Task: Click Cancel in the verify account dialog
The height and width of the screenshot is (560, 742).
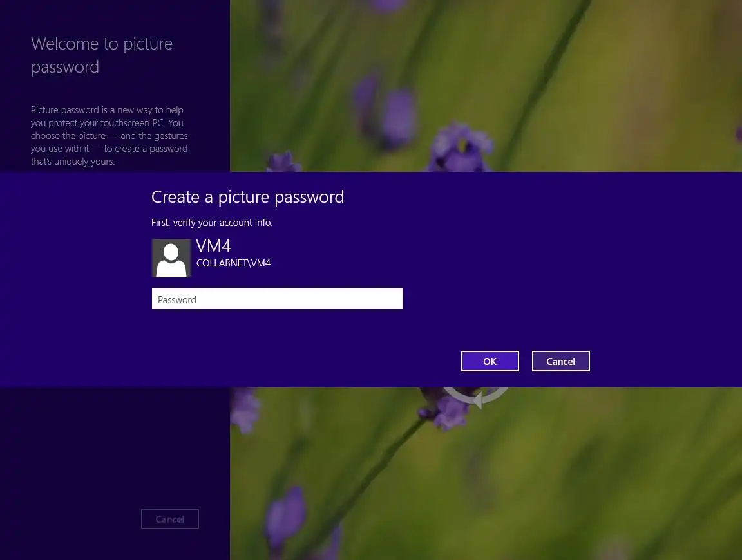Action: (561, 361)
